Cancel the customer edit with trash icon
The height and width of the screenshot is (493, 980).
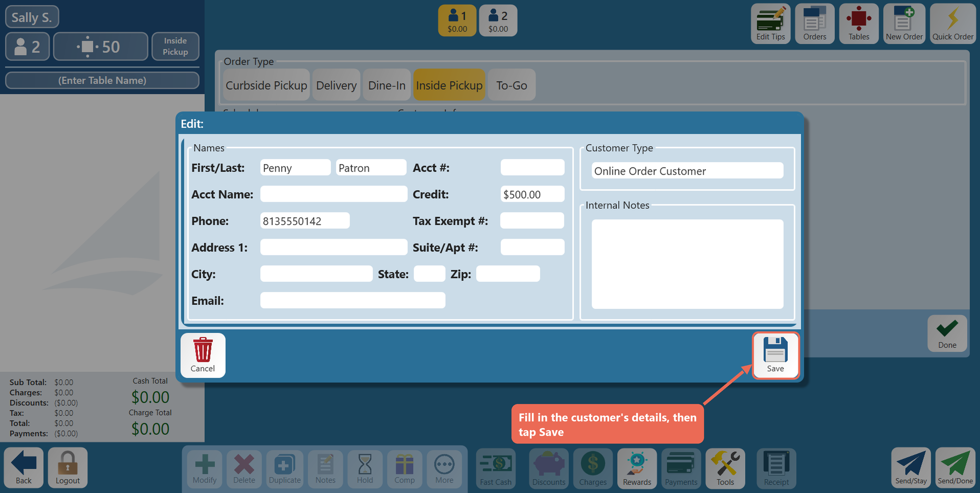pyautogui.click(x=203, y=355)
